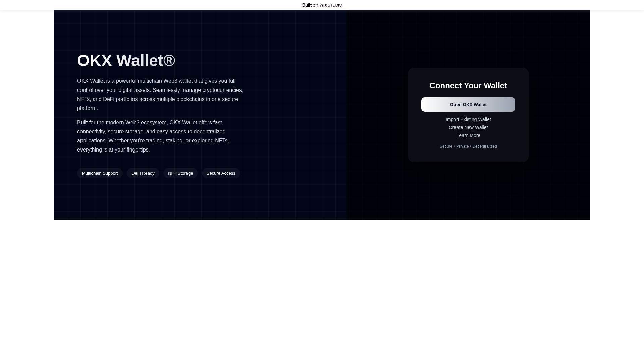Click the Built on Wix Studio banner
This screenshot has width=644, height=362.
tap(322, 5)
